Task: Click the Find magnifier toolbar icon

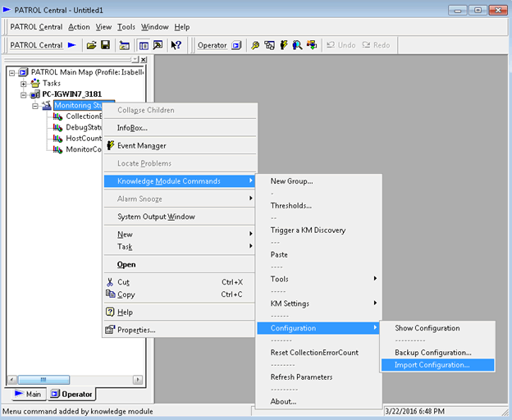Action: [256, 45]
